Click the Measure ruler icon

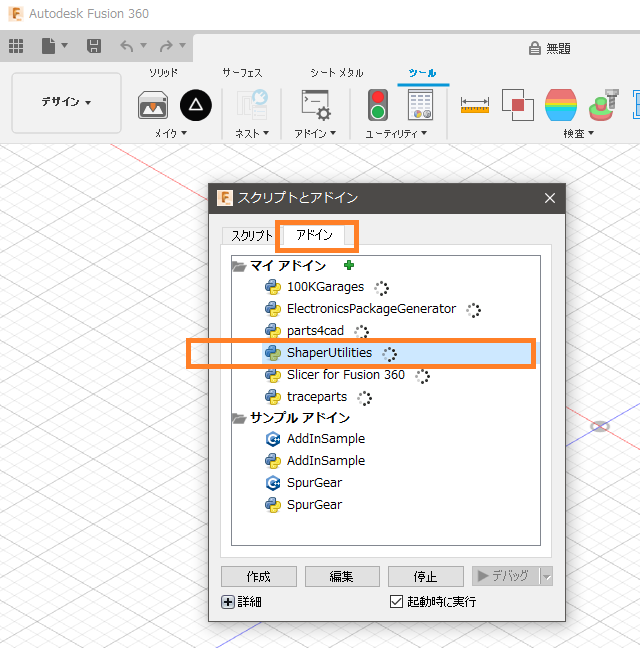tap(475, 105)
